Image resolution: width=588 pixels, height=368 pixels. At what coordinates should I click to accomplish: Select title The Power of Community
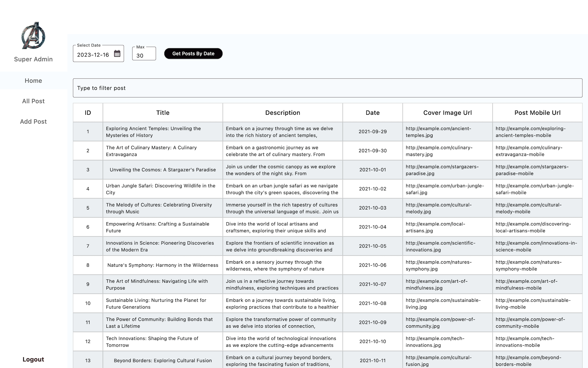pyautogui.click(x=159, y=323)
